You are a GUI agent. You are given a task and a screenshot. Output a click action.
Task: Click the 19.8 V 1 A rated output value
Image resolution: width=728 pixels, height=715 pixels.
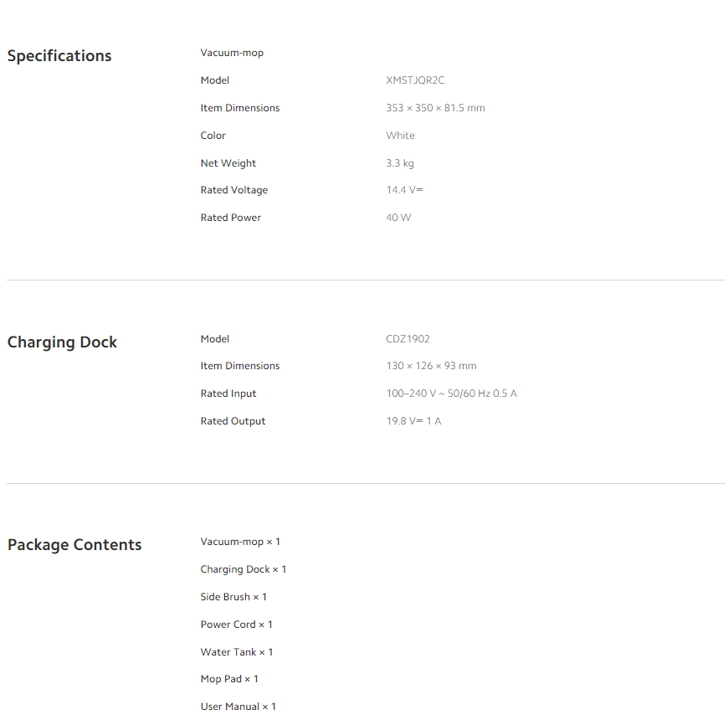point(413,421)
